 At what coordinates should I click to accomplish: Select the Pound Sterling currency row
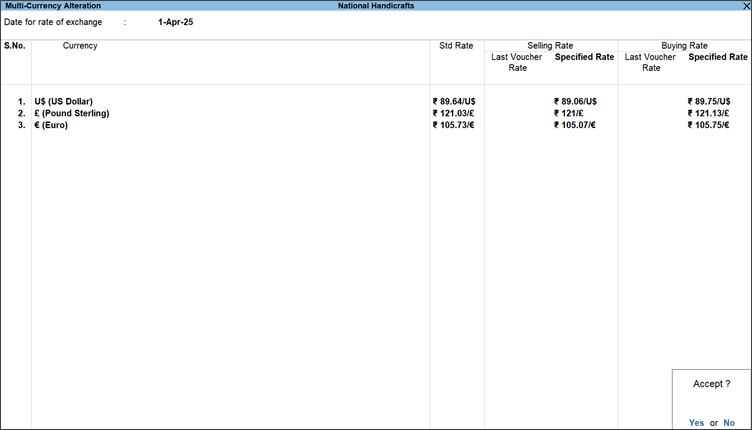click(x=71, y=113)
